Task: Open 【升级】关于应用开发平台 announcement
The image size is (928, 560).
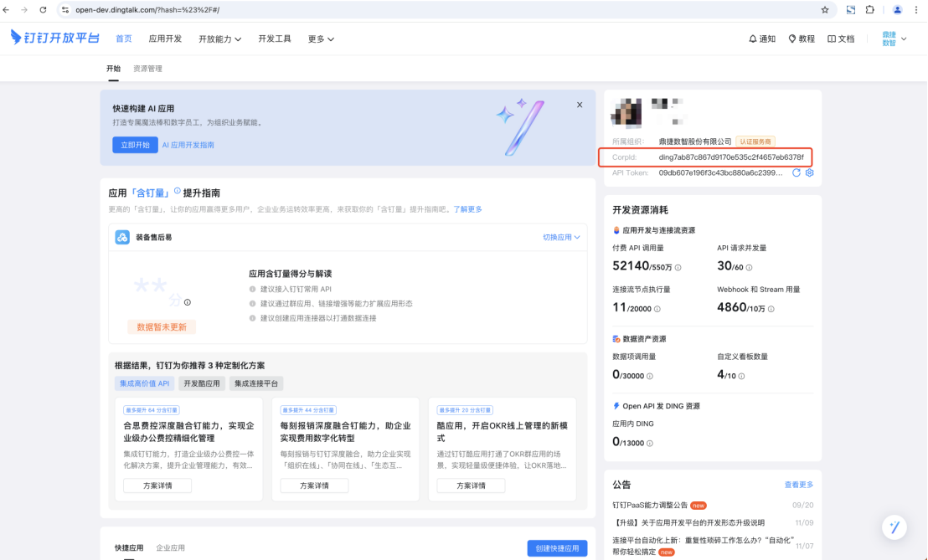Action: [688, 522]
